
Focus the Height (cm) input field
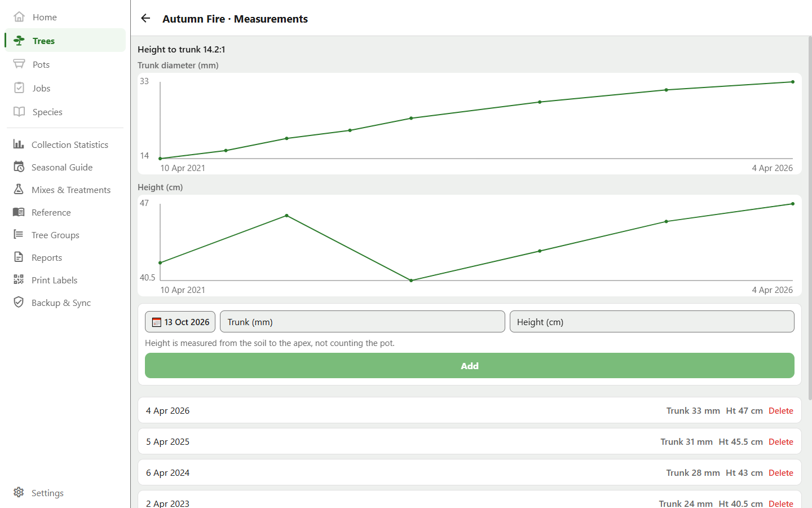[652, 322]
